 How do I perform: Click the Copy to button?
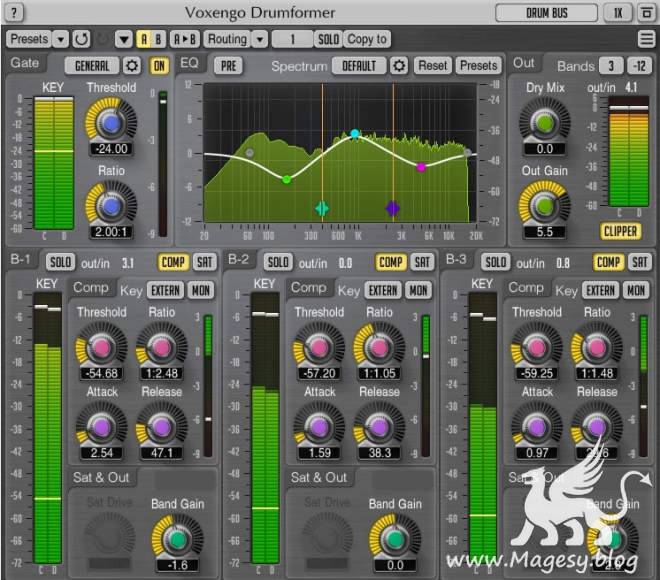pos(367,39)
